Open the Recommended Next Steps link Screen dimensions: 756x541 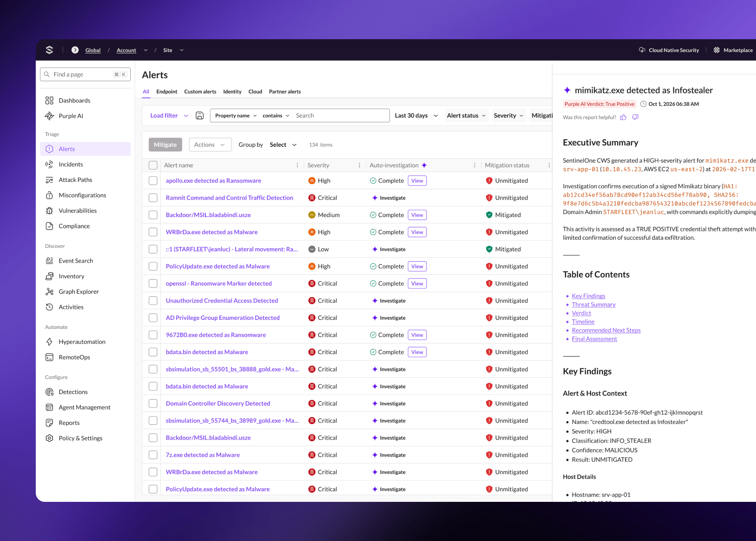[x=606, y=331]
